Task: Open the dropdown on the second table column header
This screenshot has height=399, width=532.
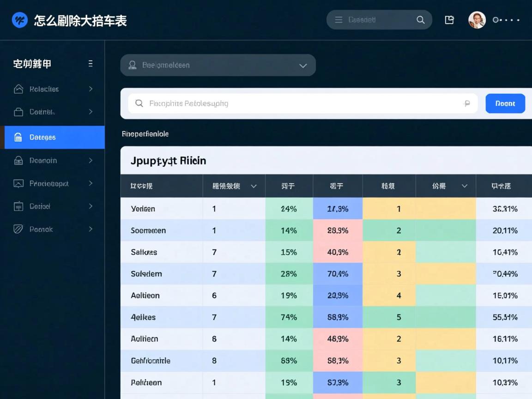Action: [x=254, y=186]
